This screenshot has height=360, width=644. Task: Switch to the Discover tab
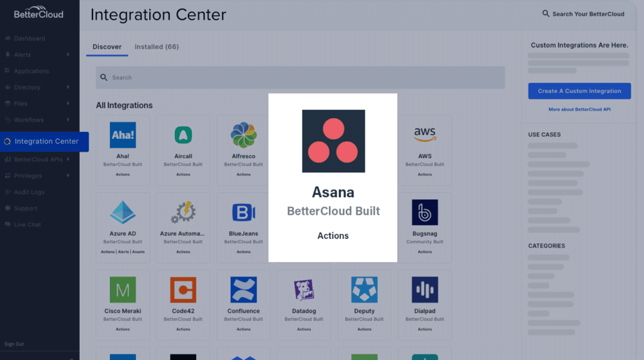[x=107, y=46]
